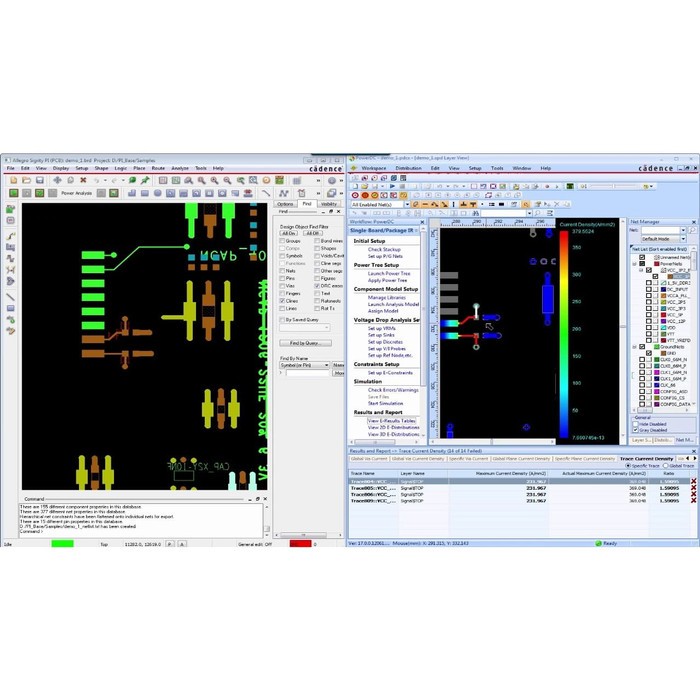Open dropdown beside binoculars search field
The width and height of the screenshot is (700, 700).
pyautogui.click(x=529, y=213)
